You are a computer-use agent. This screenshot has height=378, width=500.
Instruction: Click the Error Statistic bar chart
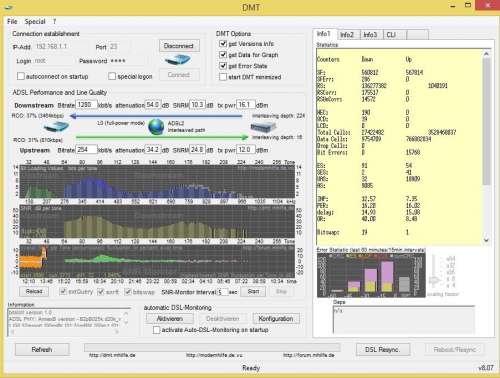[371, 275]
